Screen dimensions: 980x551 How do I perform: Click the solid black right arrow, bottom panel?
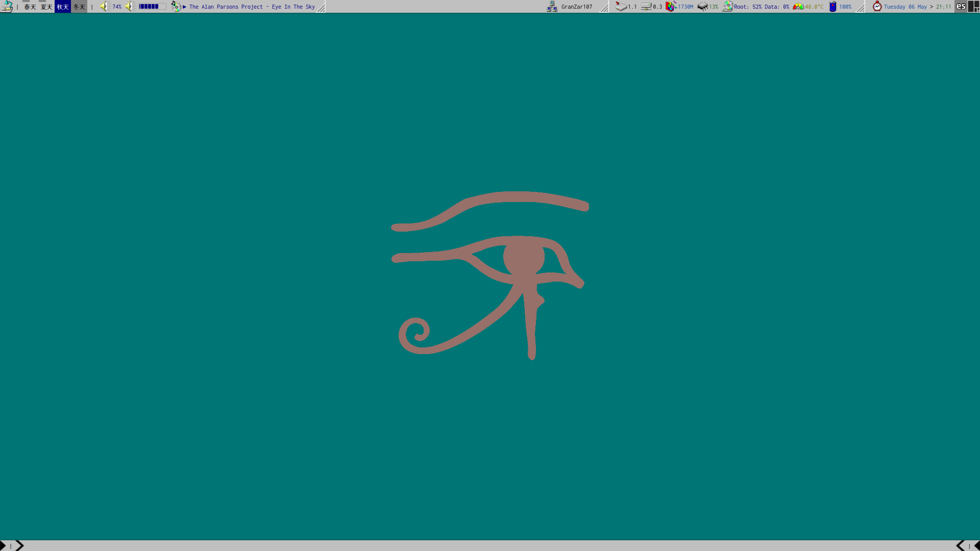3,546
